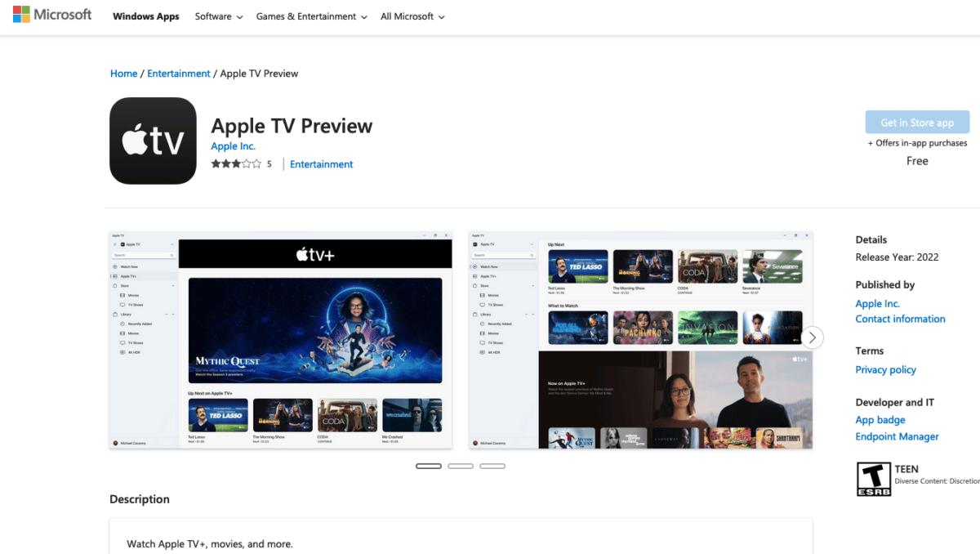Click the Microsoft logo

point(52,15)
